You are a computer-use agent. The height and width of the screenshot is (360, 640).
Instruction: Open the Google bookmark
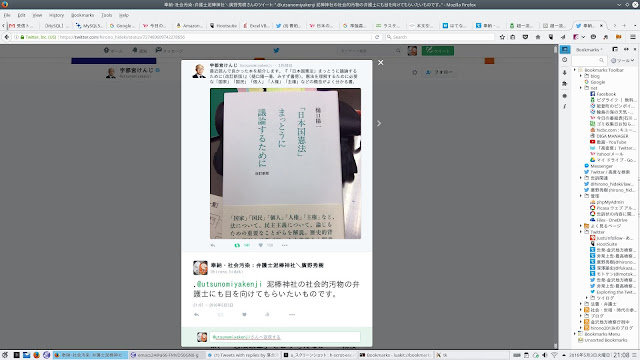click(x=594, y=82)
